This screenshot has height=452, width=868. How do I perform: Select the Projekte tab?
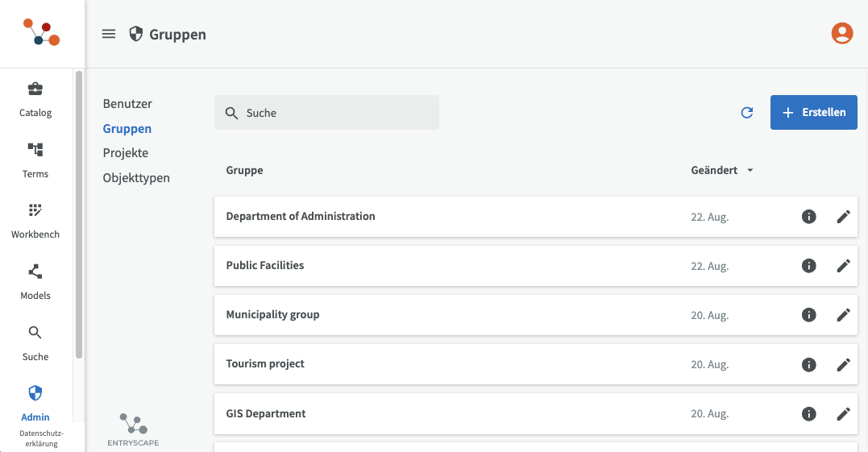tap(126, 153)
